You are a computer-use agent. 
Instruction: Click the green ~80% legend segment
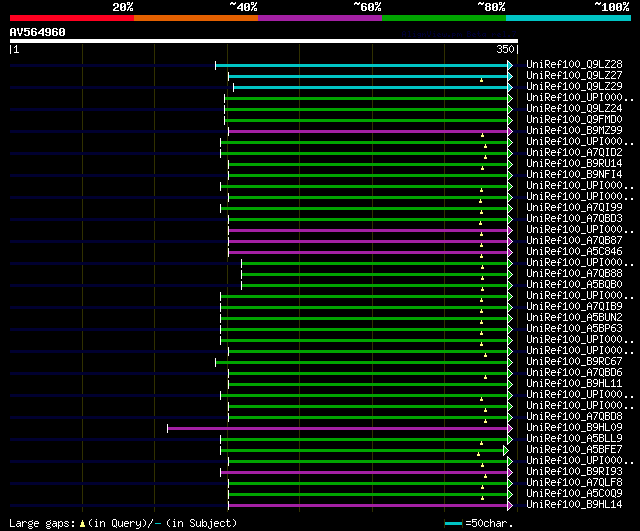pyautogui.click(x=444, y=18)
